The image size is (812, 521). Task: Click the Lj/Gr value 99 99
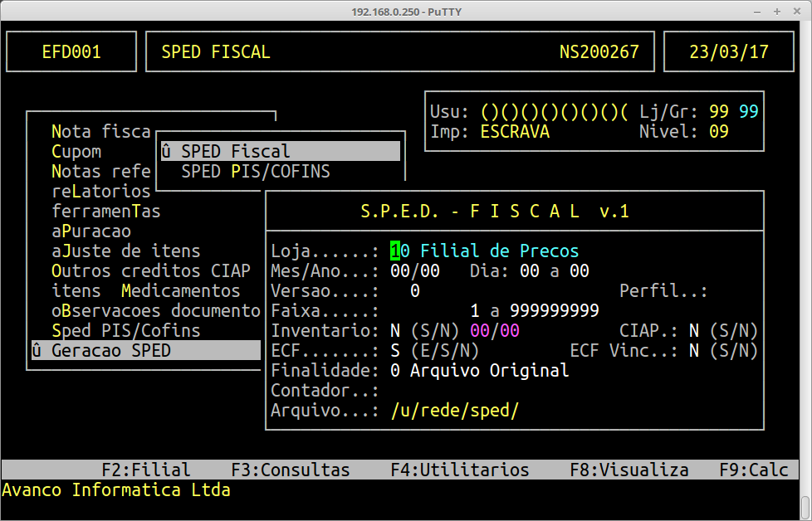coord(734,112)
